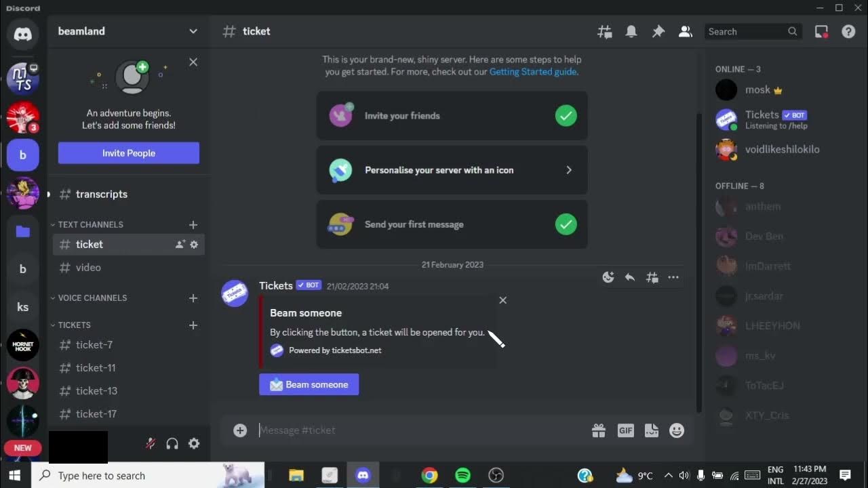Switch to the video channel
Screen dimensions: 868x488
point(129,268)
